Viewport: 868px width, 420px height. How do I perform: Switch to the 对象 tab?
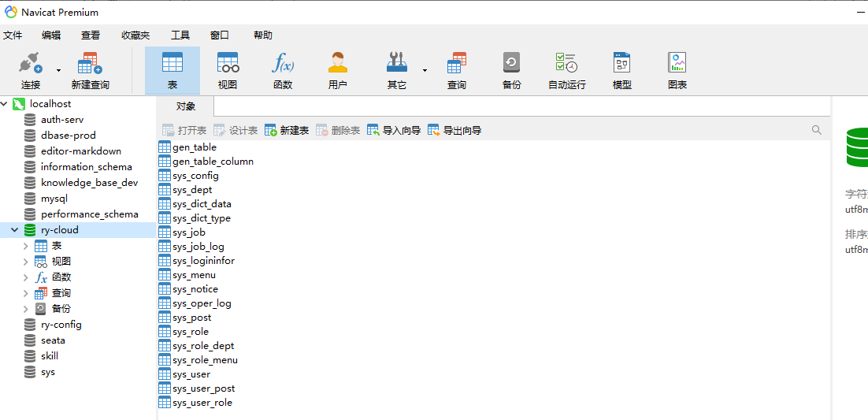(x=185, y=106)
